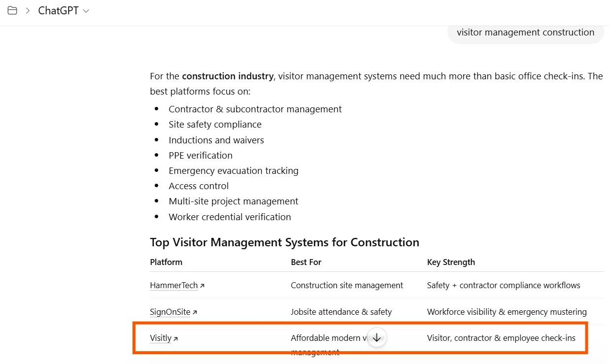
Task: Click the 'Jobsite attendance & safety' cell
Action: (x=341, y=312)
